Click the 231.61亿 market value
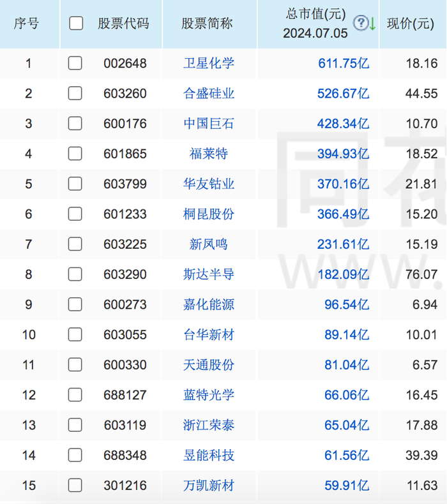Screen dimensions: 447x504 343,244
